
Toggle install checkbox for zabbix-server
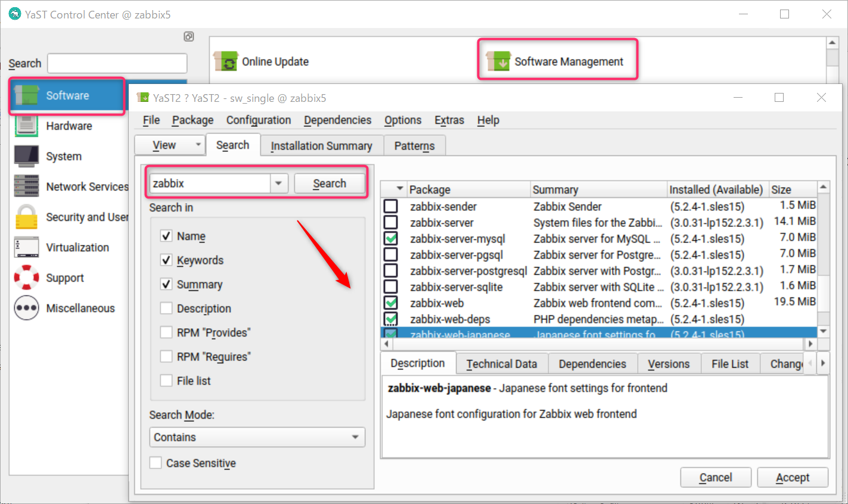391,222
